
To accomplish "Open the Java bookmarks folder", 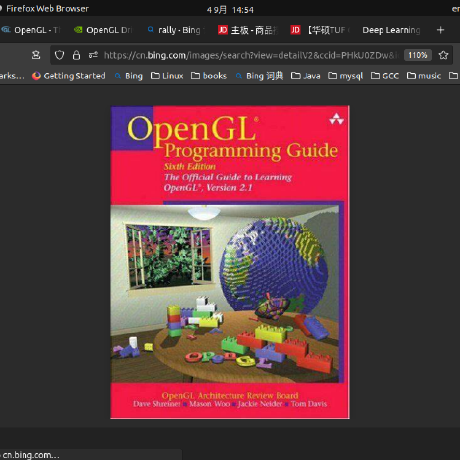I will (306, 76).
